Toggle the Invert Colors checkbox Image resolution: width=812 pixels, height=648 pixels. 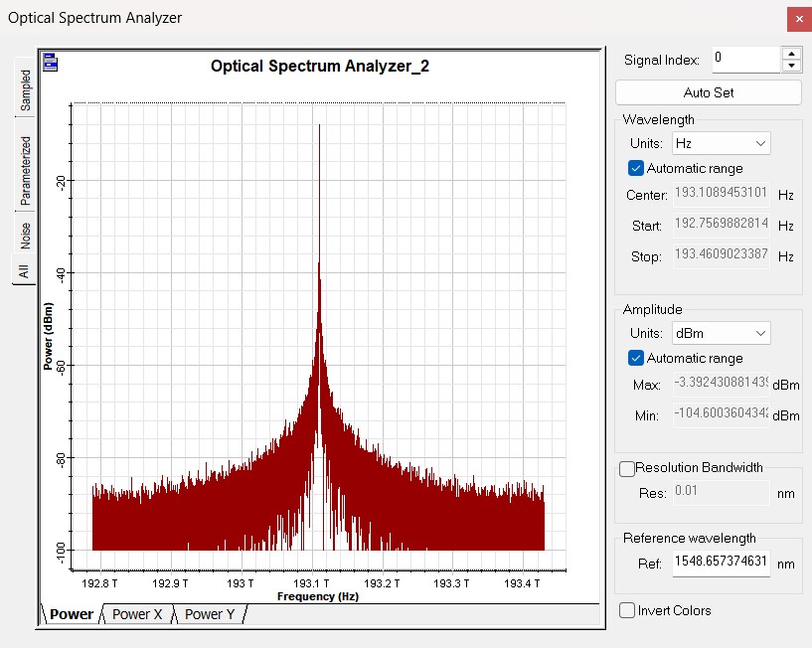[x=626, y=610]
